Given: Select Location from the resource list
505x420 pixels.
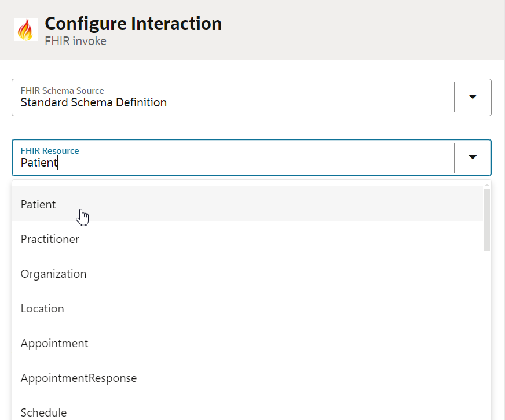Looking at the screenshot, I should 42,308.
